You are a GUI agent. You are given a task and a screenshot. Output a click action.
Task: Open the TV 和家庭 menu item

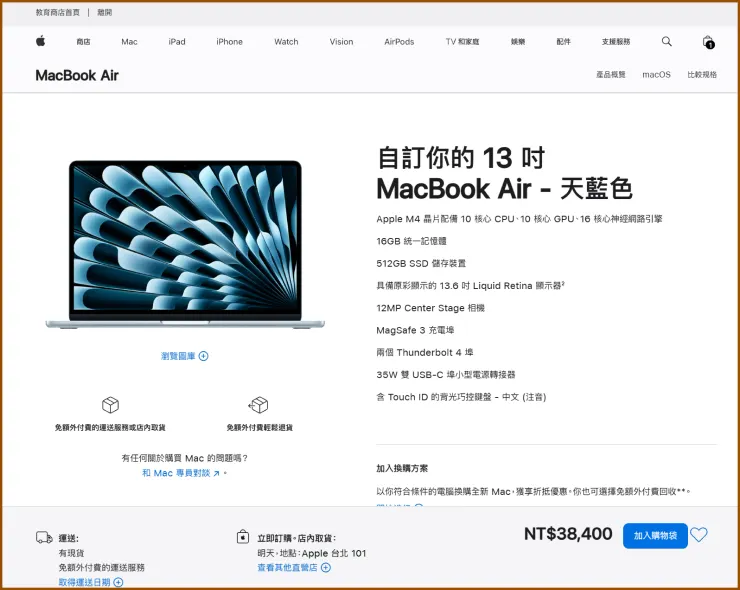(x=462, y=42)
